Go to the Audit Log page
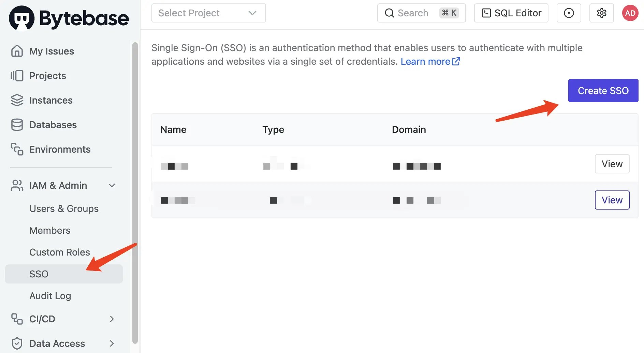The width and height of the screenshot is (644, 353). (50, 296)
